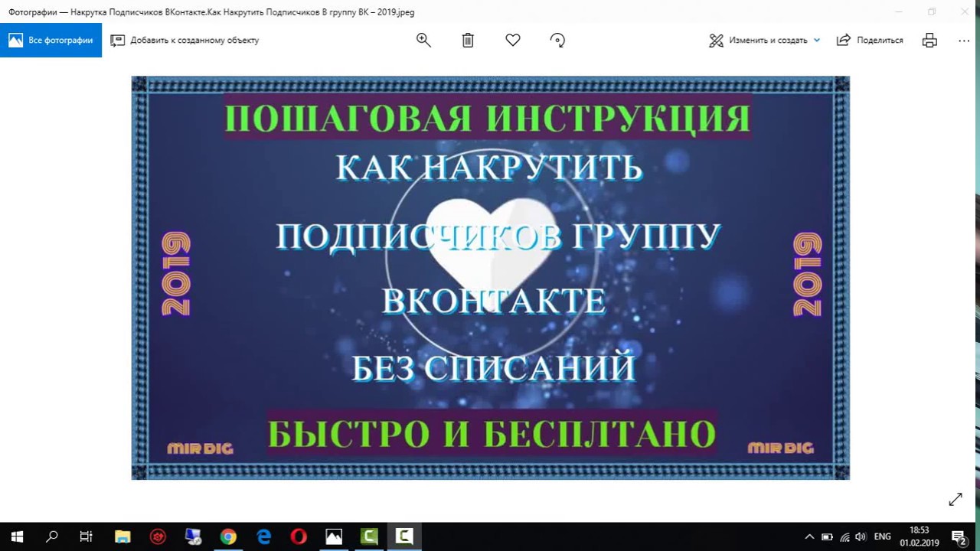Viewport: 980px width, 551px height.
Task: Switch the ENG input language
Action: click(882, 536)
